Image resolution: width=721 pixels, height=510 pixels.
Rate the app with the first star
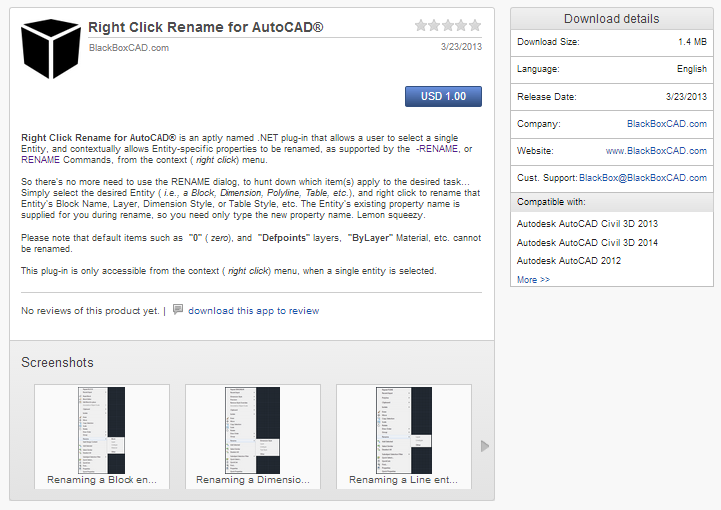421,25
